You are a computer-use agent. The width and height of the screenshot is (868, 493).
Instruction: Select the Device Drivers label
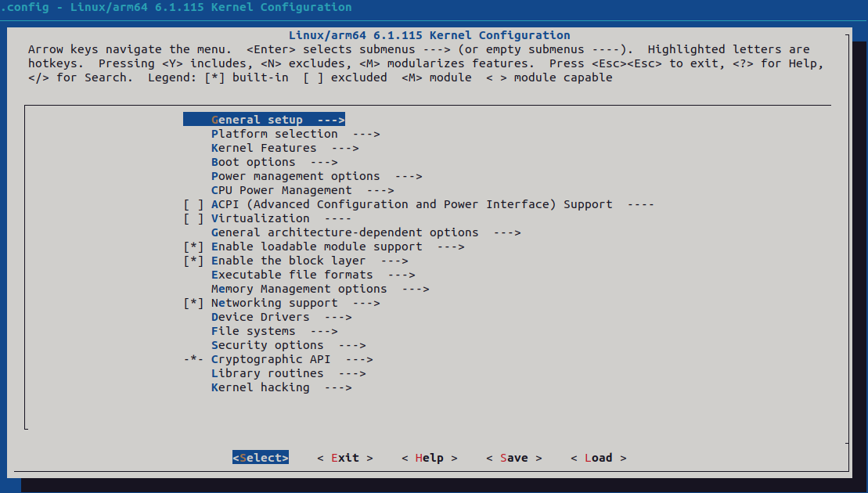pos(260,317)
